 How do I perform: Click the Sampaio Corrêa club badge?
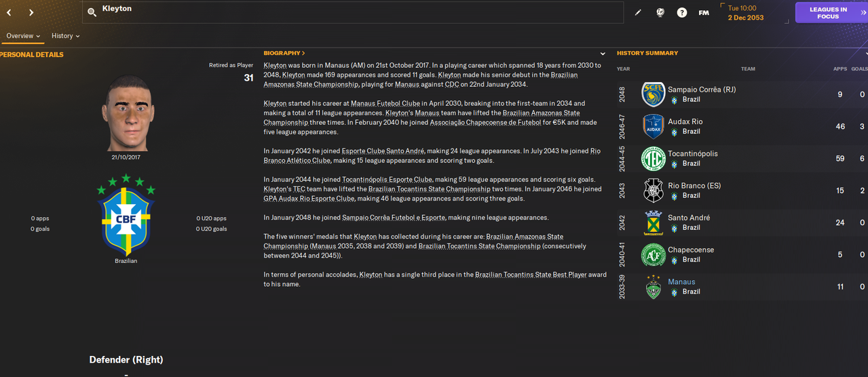[x=654, y=94]
